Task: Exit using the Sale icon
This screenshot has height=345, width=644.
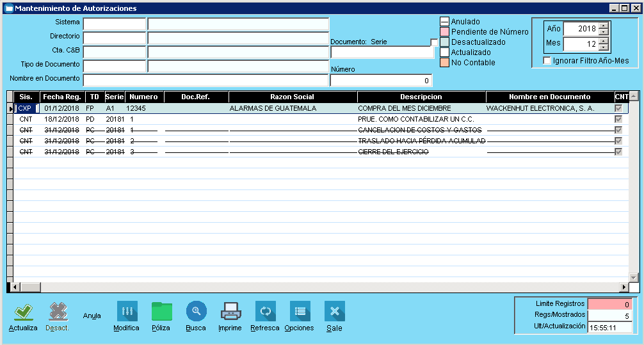Action: tap(334, 312)
